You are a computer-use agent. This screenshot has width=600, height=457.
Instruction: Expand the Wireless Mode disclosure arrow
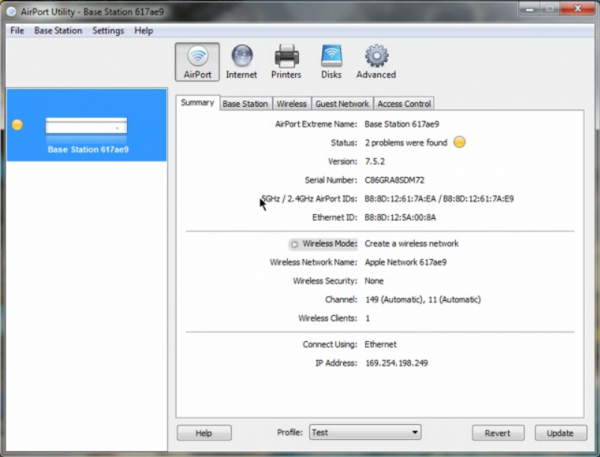[294, 244]
